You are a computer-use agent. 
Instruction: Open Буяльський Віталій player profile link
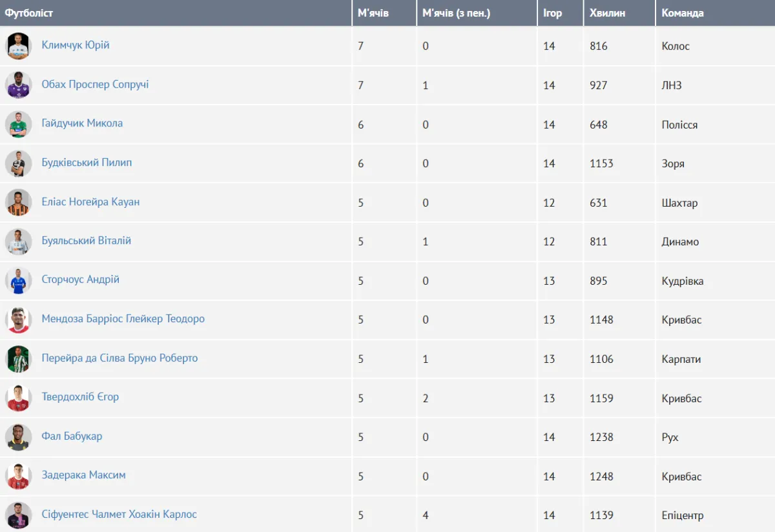87,241
